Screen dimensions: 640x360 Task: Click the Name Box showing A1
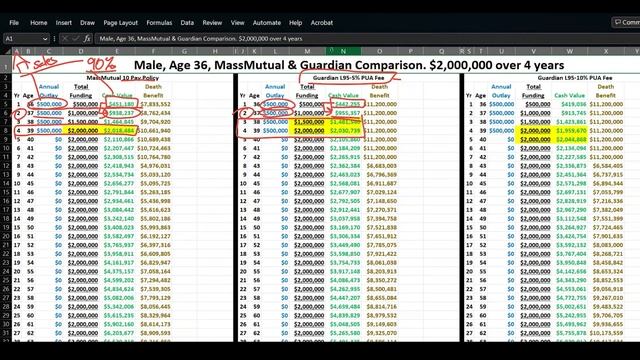tap(22, 39)
